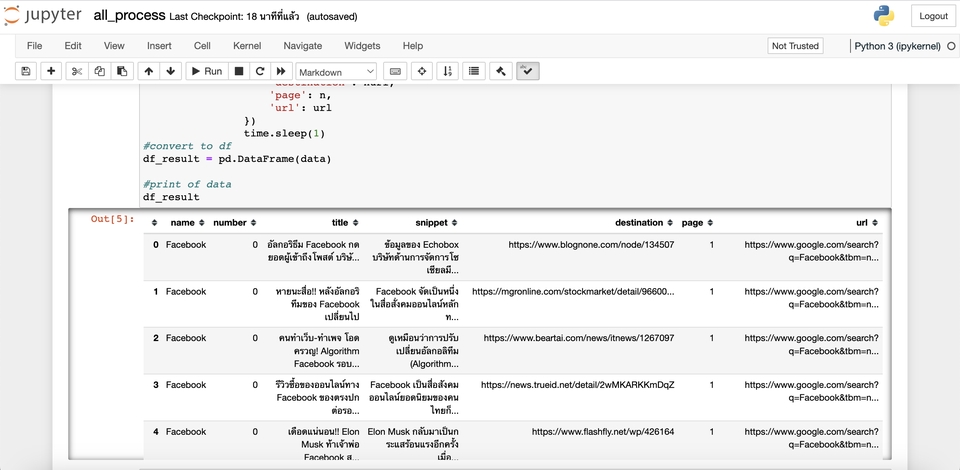Viewport: 960px width, 470px height.
Task: Cut the selected cells with the scissors icon
Action: tap(76, 71)
